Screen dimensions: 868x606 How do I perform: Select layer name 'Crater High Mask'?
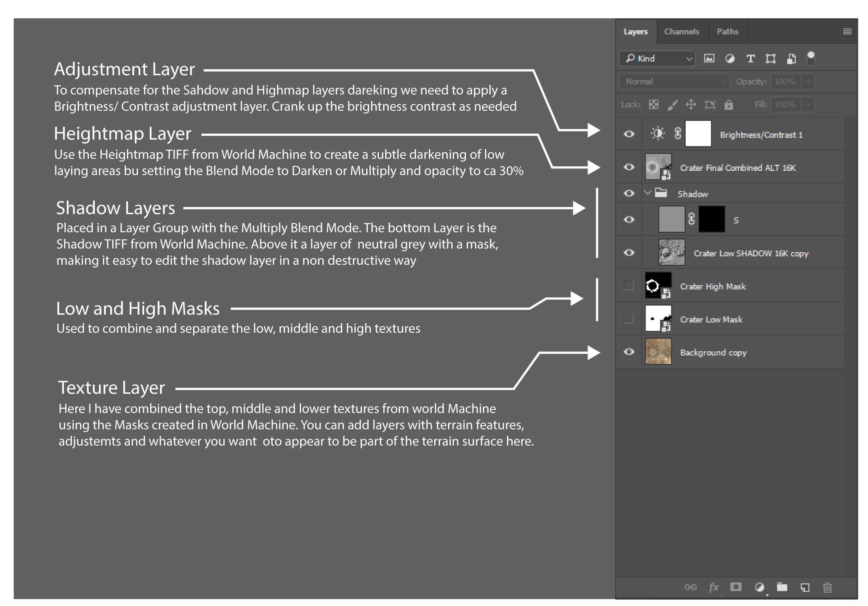(x=713, y=286)
